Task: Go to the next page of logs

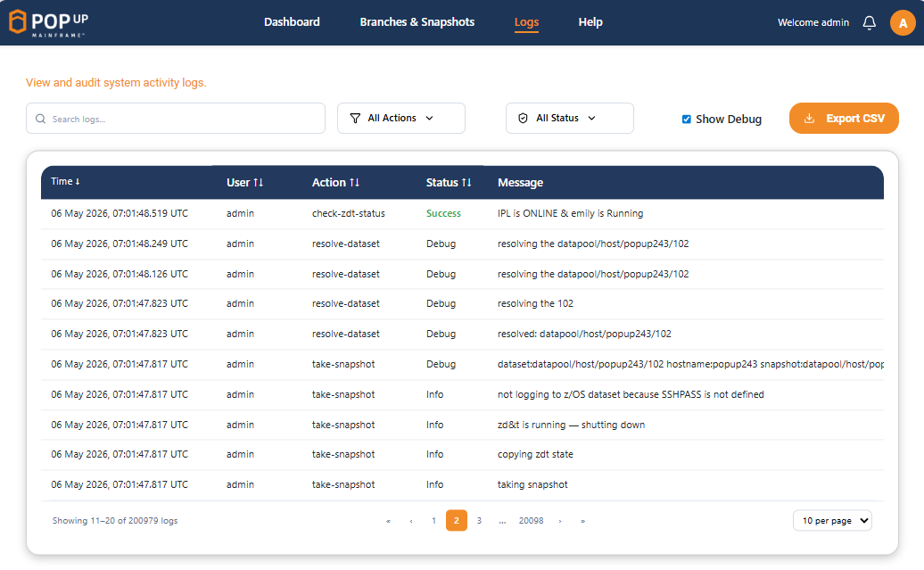Action: pos(560,521)
